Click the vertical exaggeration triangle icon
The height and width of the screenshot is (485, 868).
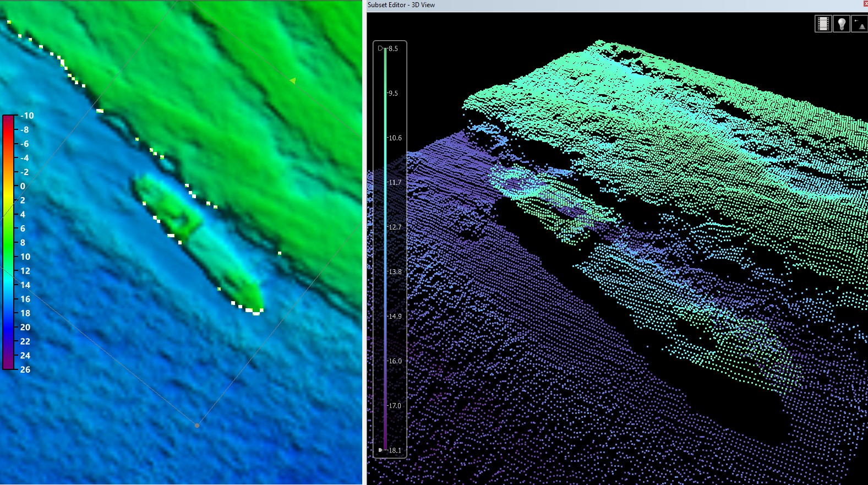(x=859, y=24)
